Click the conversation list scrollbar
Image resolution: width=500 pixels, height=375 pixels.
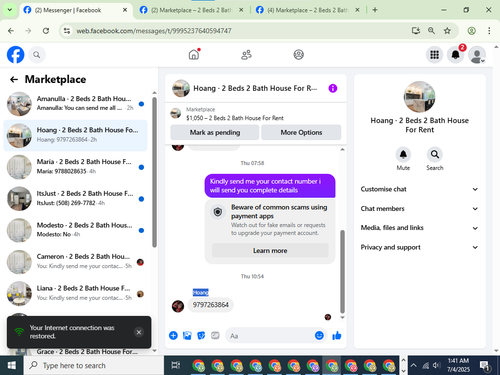[154, 172]
